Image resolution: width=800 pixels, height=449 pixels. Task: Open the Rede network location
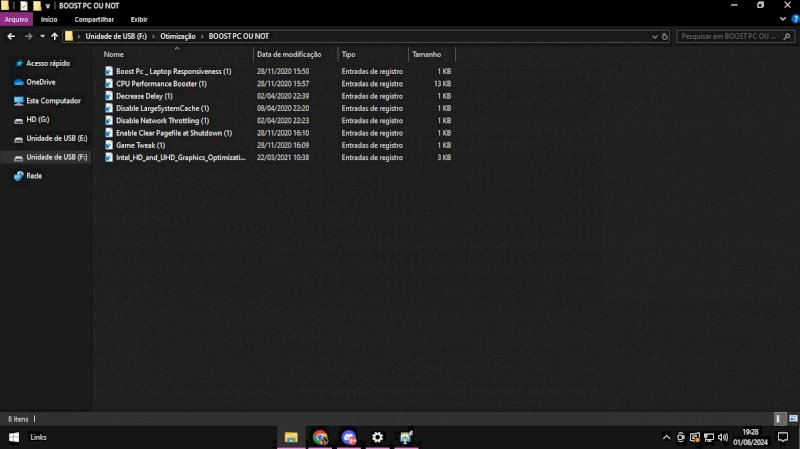(x=34, y=176)
